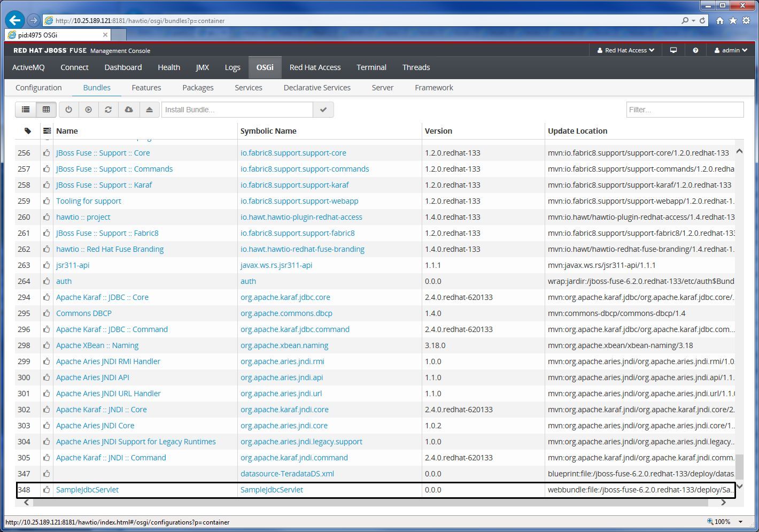
Task: Open the JMX tab
Action: pos(203,67)
